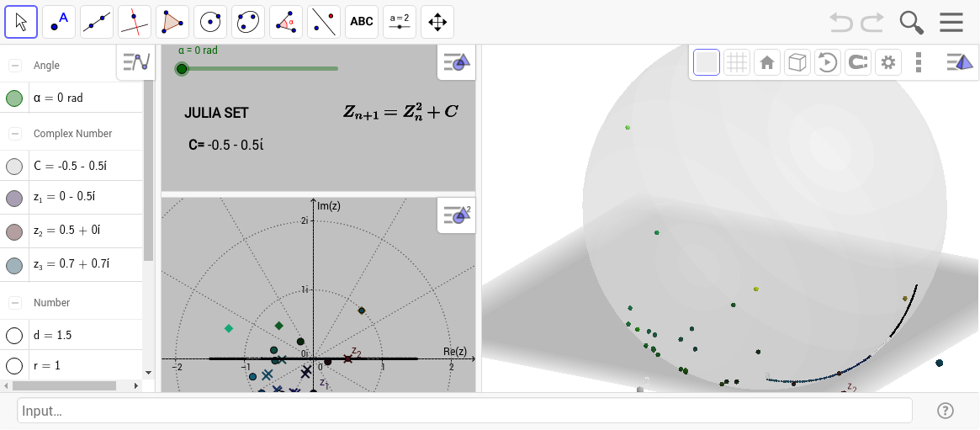980x430 pixels.
Task: Click the Z formula text
Action: pyautogui.click(x=401, y=112)
